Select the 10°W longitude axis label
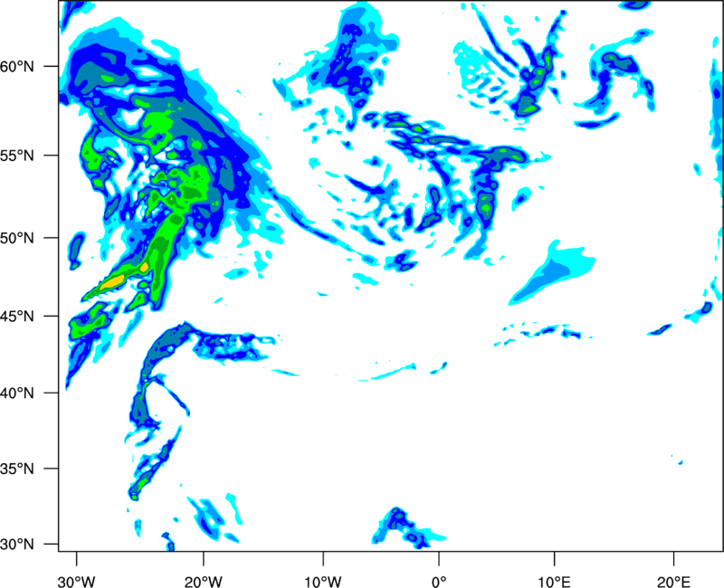This screenshot has height=588, width=724. [323, 581]
